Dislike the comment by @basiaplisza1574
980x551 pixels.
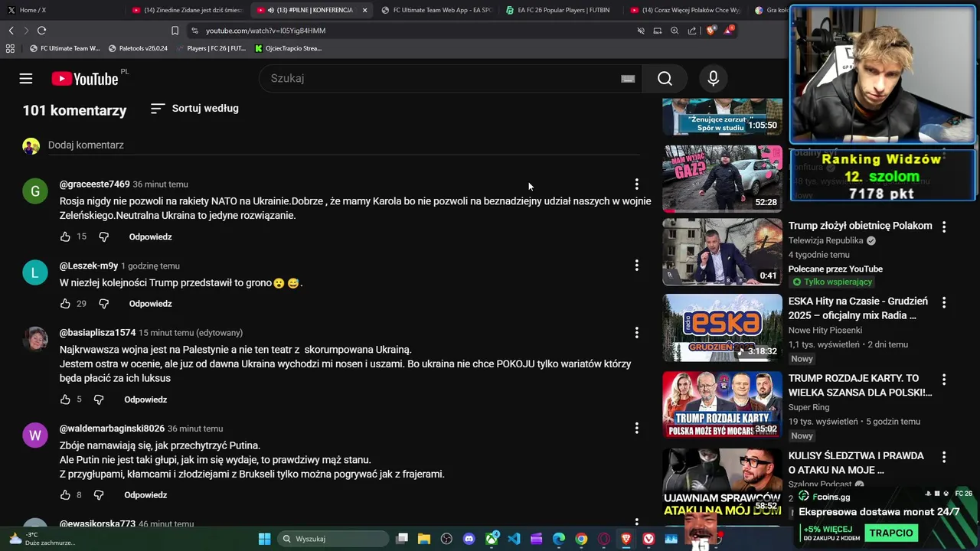point(99,399)
